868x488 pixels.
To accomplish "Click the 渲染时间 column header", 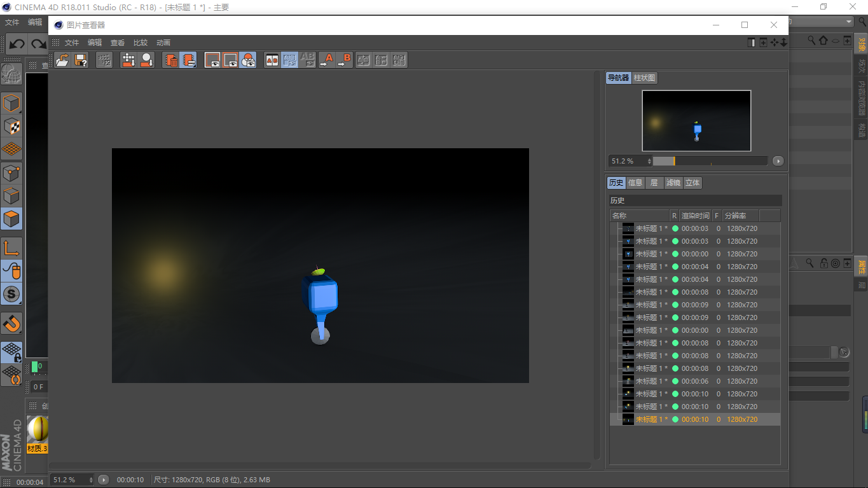I will [x=695, y=216].
